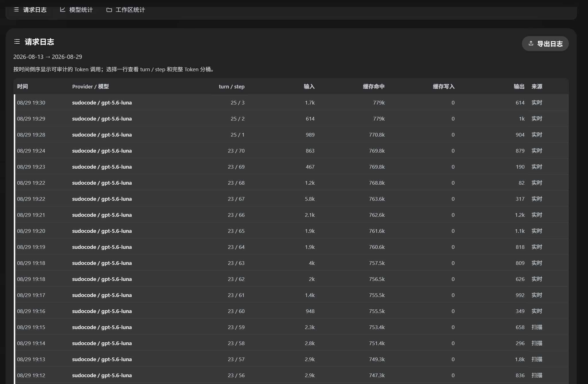588x384 pixels.
Task: Click the 757.5k cache hit value
Action: tap(377, 263)
